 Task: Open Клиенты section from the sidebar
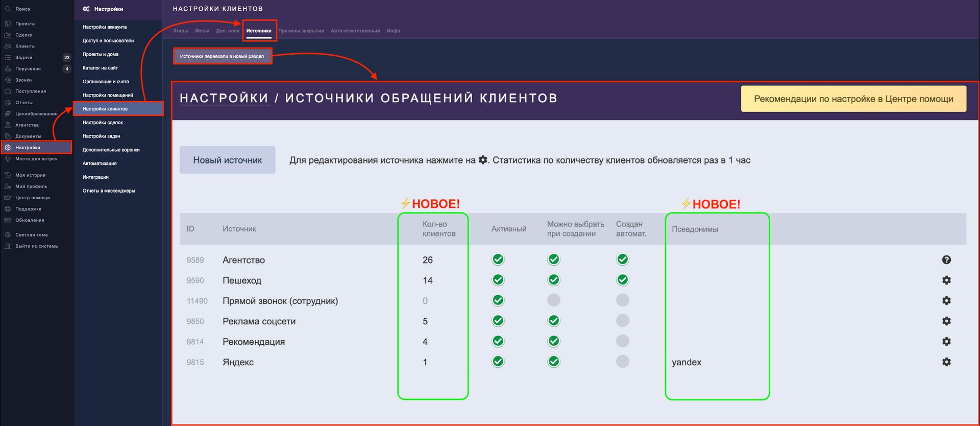point(25,46)
